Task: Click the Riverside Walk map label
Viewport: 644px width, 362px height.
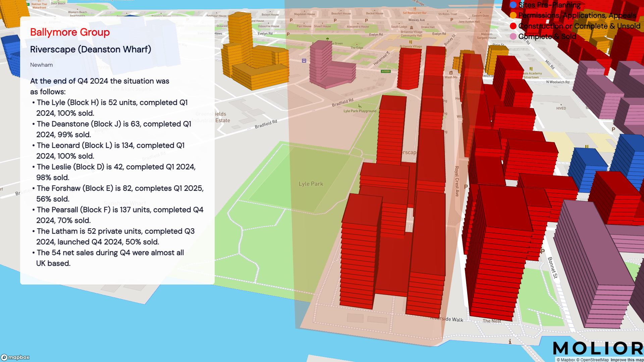Action: (447, 319)
